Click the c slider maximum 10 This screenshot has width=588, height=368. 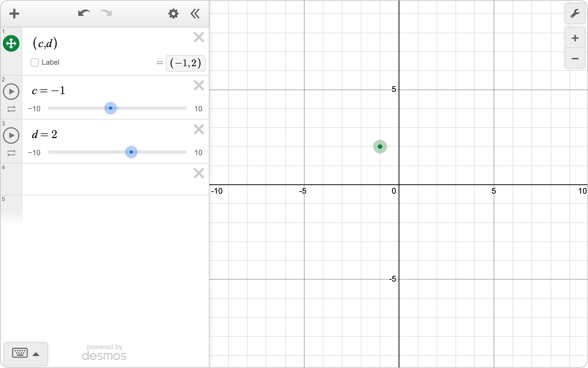coord(198,109)
